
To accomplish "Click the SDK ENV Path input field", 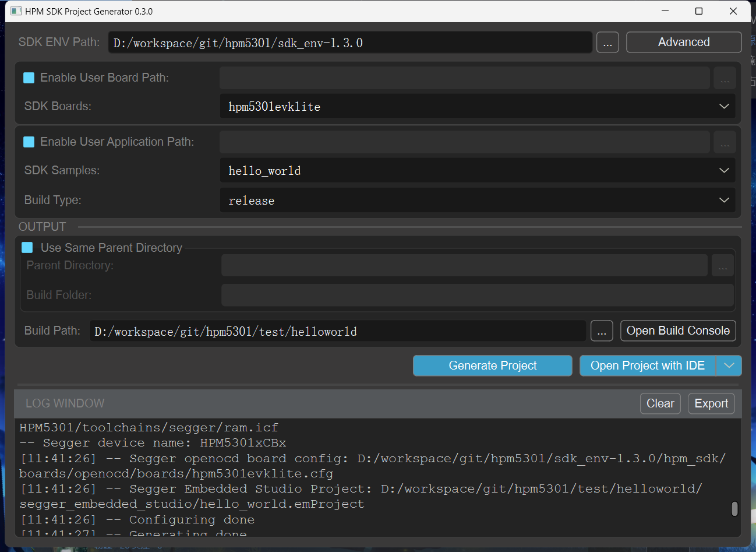I will pyautogui.click(x=350, y=43).
